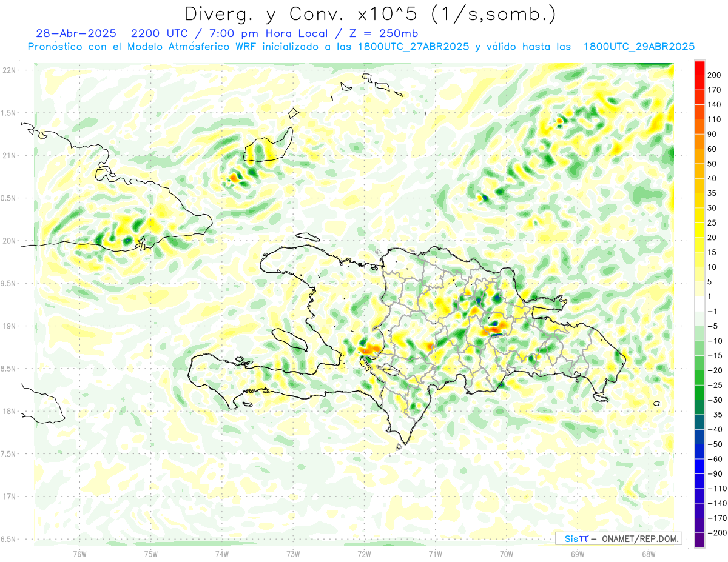This screenshot has height=562, width=728.
Task: Click the '40' color scale label
Action: (712, 178)
